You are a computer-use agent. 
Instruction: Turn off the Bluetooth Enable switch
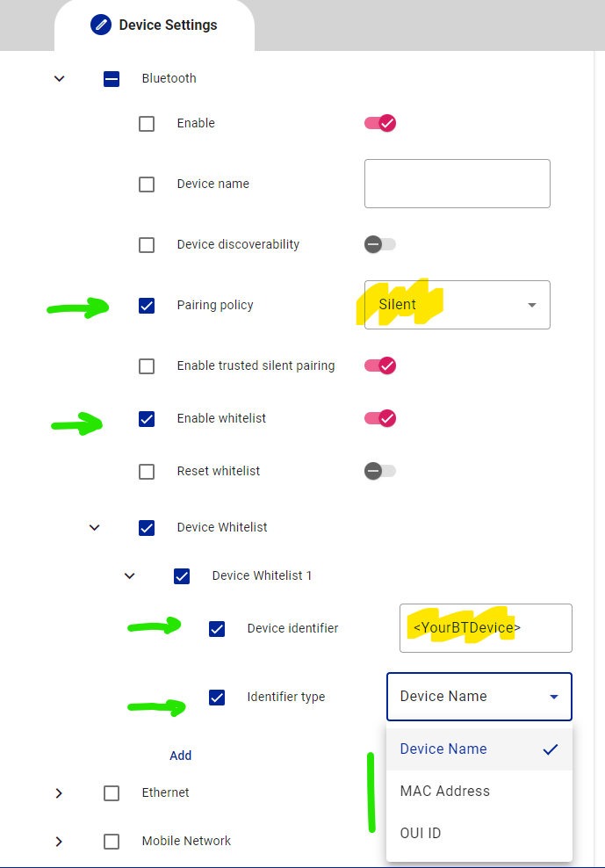(380, 123)
